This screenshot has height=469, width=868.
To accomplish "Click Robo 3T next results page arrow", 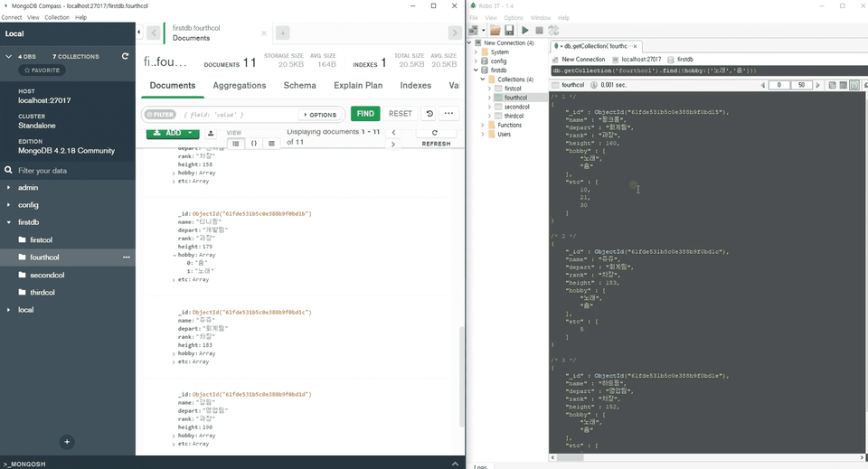I will [817, 85].
